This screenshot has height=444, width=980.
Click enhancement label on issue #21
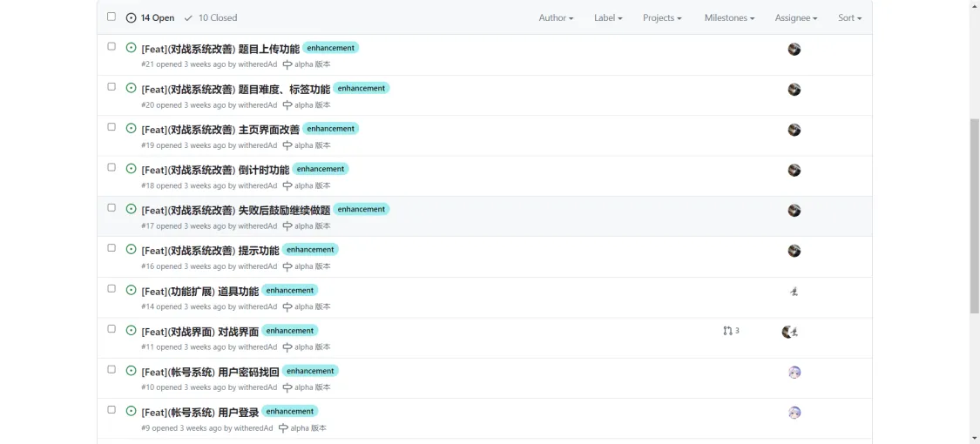pos(331,48)
